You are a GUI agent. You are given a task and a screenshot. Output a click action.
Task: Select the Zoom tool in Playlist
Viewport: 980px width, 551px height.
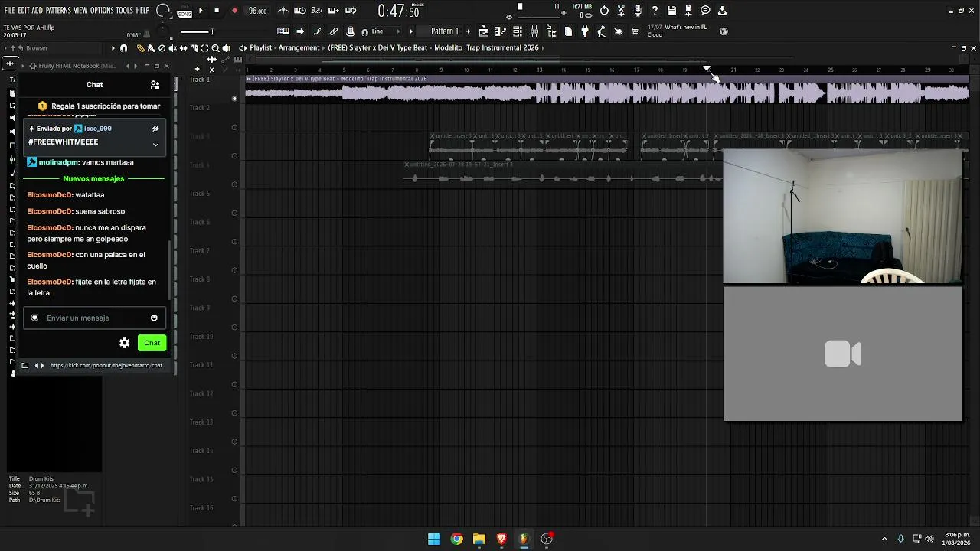tap(215, 48)
